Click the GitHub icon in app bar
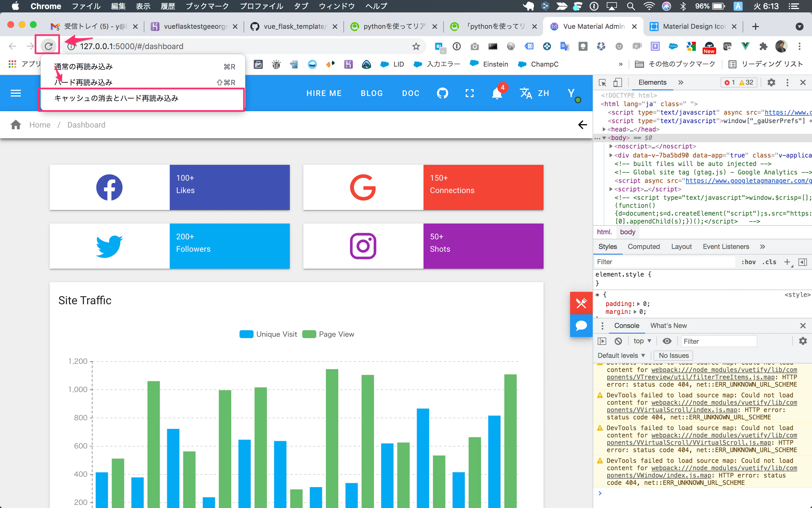 click(442, 93)
